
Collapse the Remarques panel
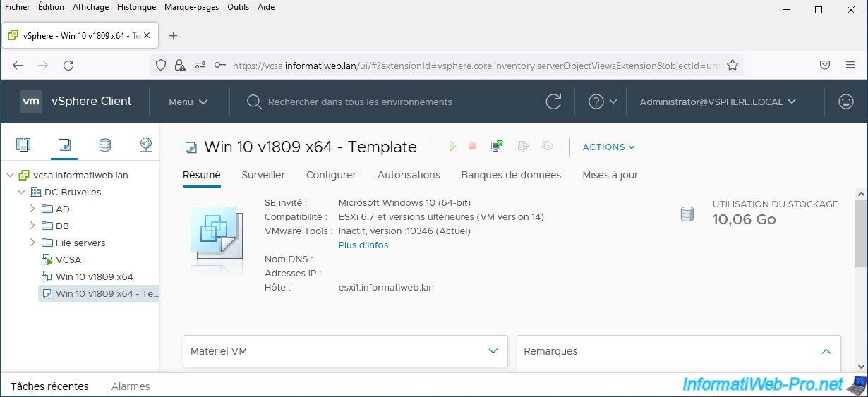tap(826, 351)
